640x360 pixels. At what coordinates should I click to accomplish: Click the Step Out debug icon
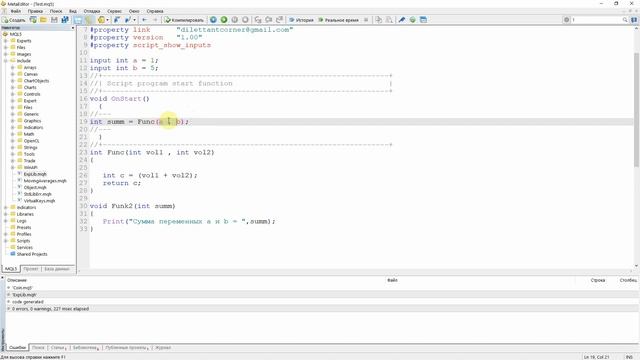coord(280,20)
